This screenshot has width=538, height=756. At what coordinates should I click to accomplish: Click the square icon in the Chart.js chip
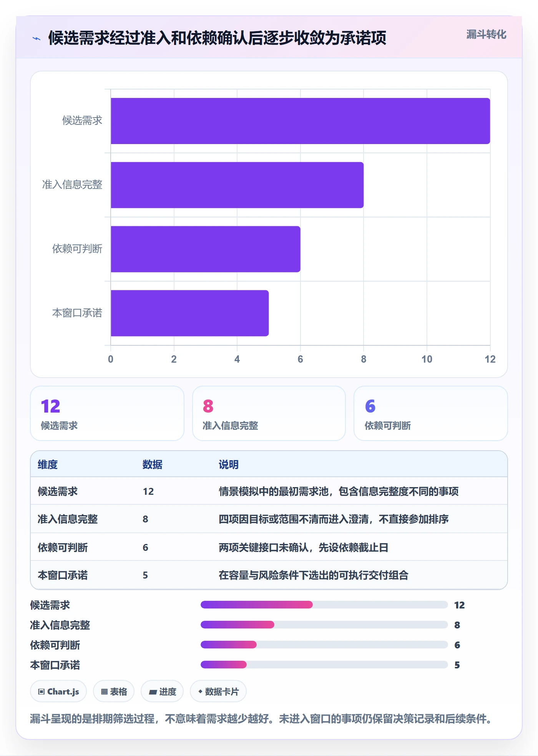42,692
